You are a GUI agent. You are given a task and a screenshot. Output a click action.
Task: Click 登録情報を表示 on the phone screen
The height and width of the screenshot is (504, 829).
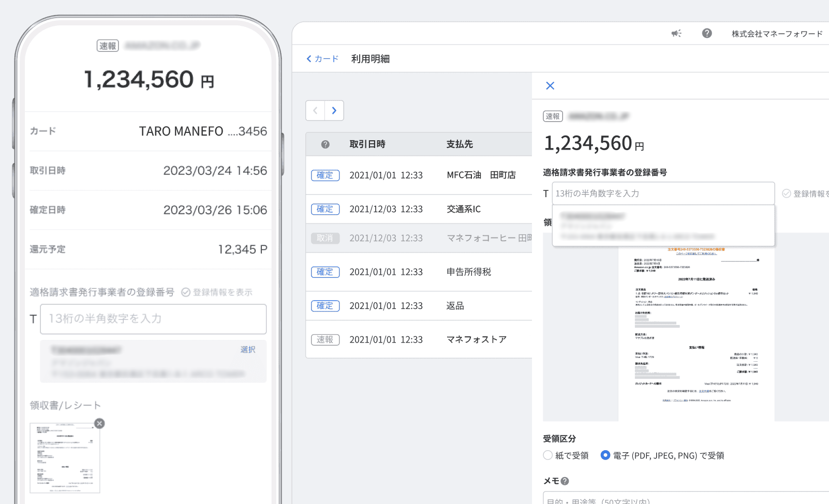[x=217, y=292]
